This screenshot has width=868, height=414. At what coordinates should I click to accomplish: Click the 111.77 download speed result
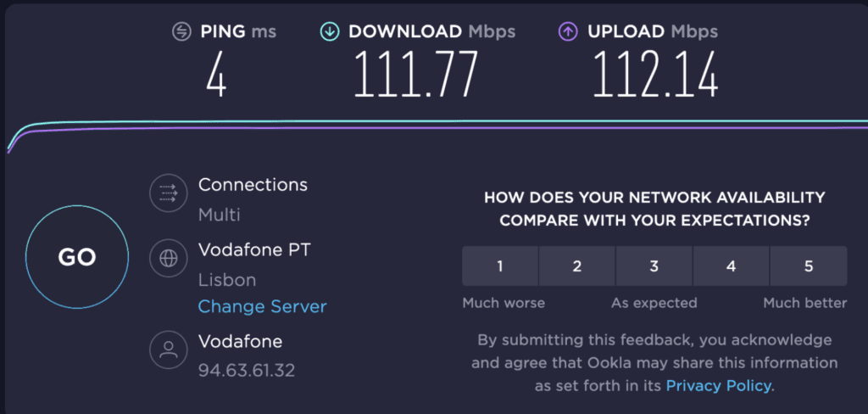point(415,73)
